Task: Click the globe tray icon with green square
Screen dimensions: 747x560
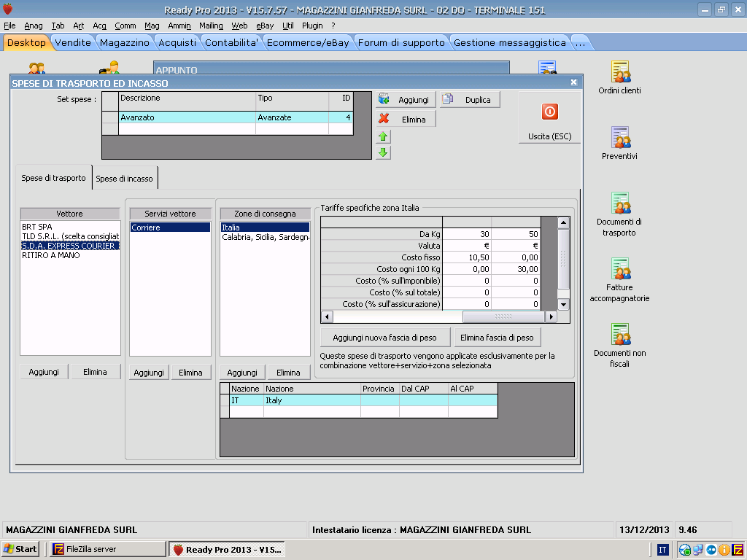Action: click(685, 550)
